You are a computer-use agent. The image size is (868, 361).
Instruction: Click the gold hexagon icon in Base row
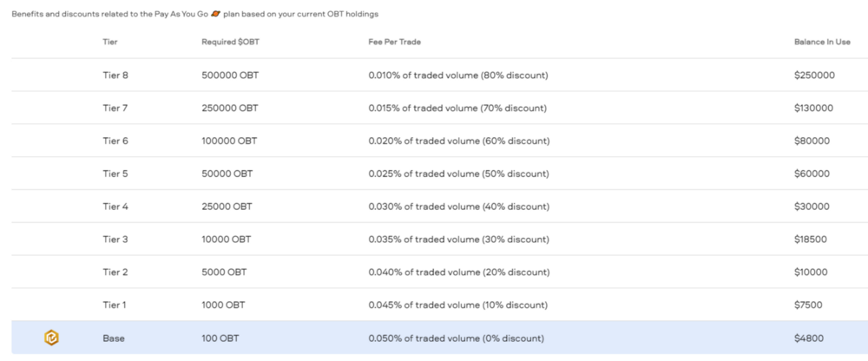tap(51, 338)
